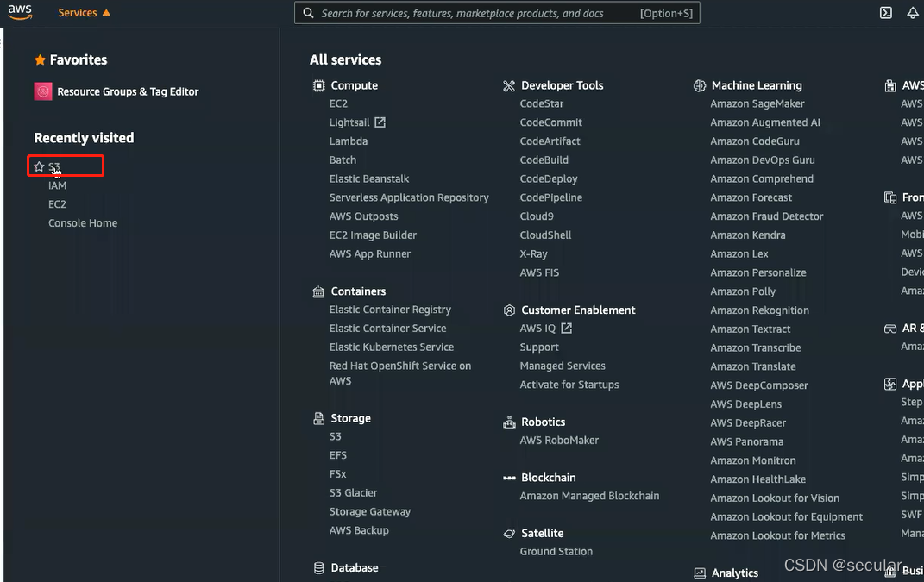Open IAM from Recently visited
The height and width of the screenshot is (582, 924).
57,185
